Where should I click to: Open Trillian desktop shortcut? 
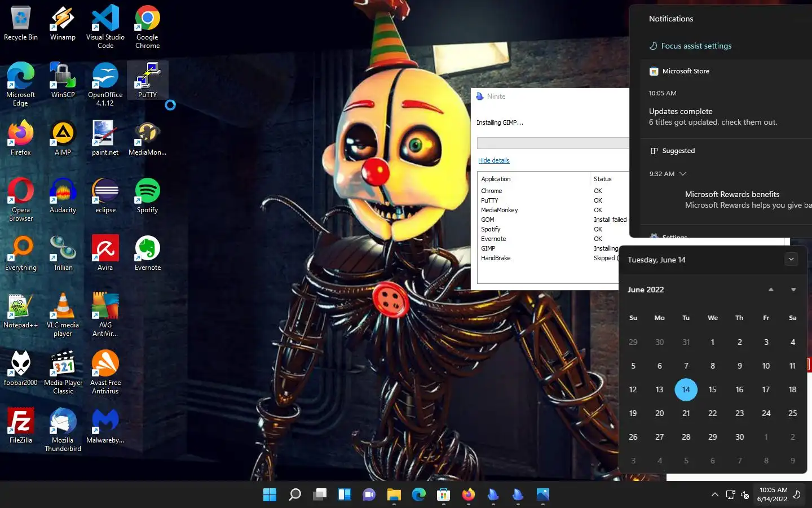coord(63,253)
